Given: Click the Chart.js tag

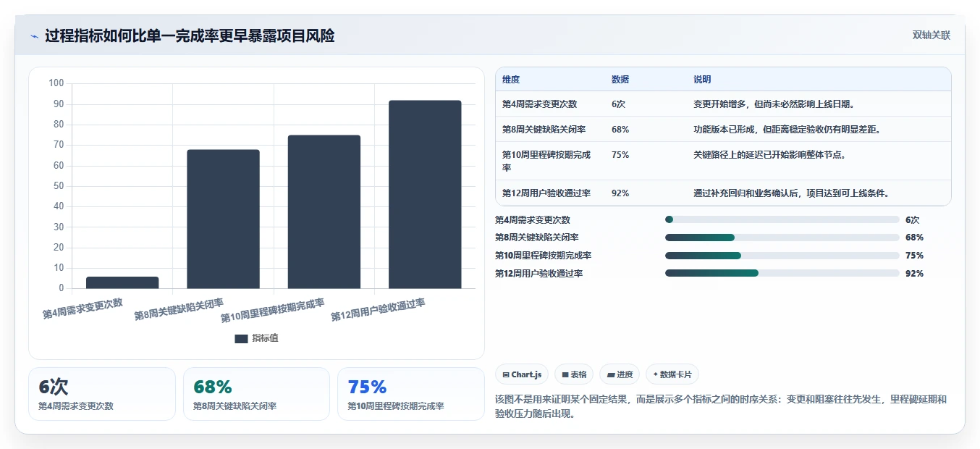Looking at the screenshot, I should tap(522, 374).
